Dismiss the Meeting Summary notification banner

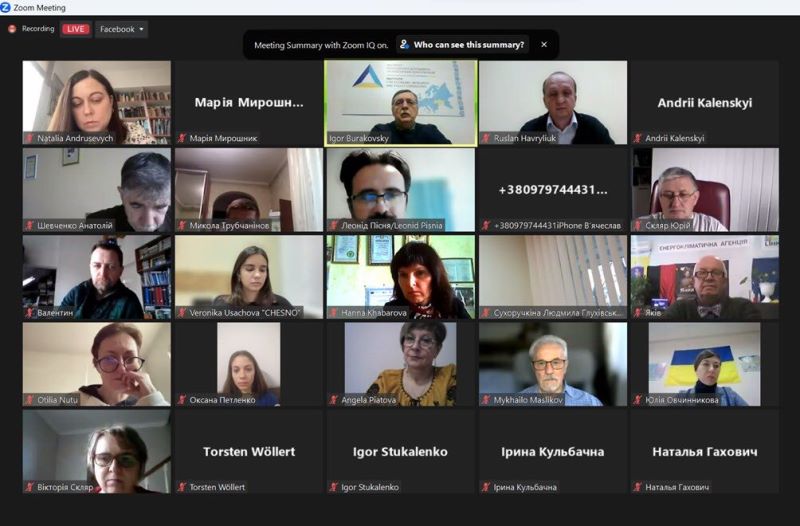tap(544, 45)
